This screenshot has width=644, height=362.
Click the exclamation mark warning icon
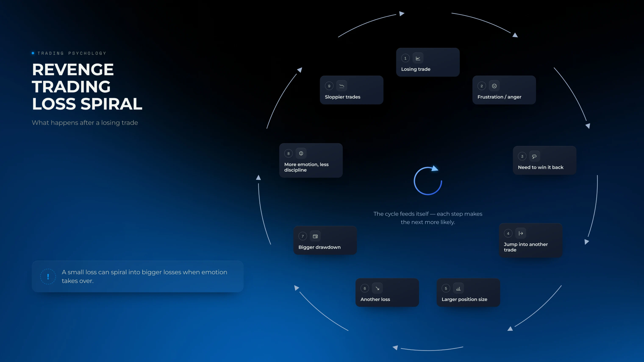(x=48, y=276)
